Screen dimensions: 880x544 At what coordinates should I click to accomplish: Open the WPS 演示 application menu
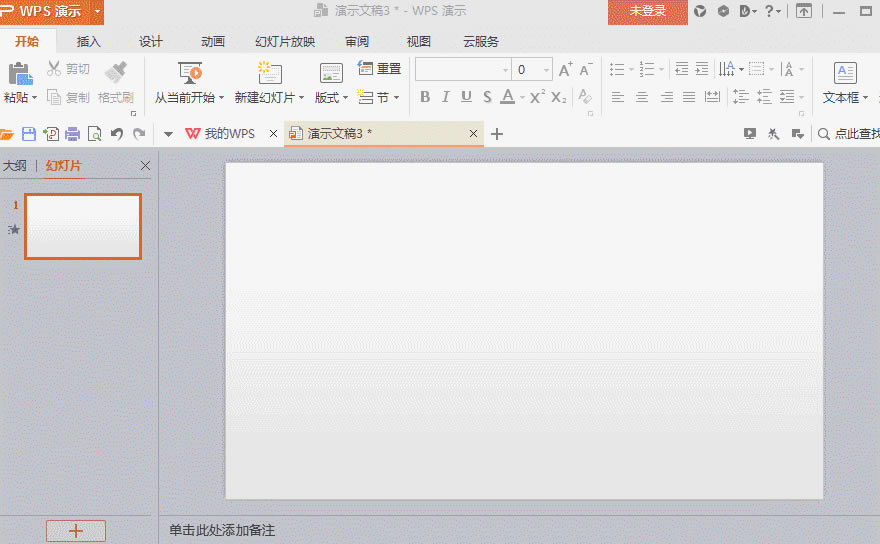[x=52, y=11]
